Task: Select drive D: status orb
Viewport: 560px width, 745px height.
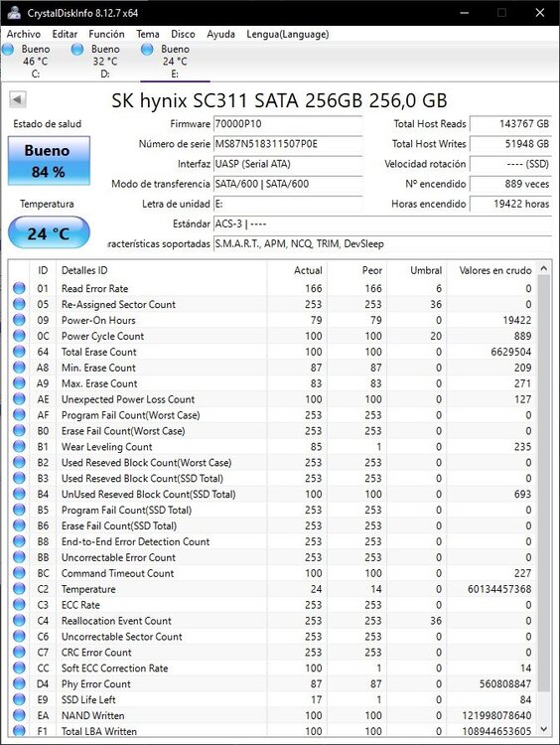Action: pos(77,49)
